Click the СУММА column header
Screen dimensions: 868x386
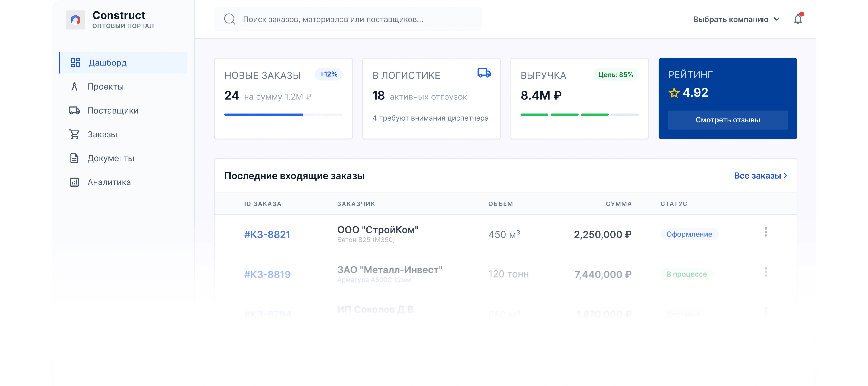click(x=619, y=204)
